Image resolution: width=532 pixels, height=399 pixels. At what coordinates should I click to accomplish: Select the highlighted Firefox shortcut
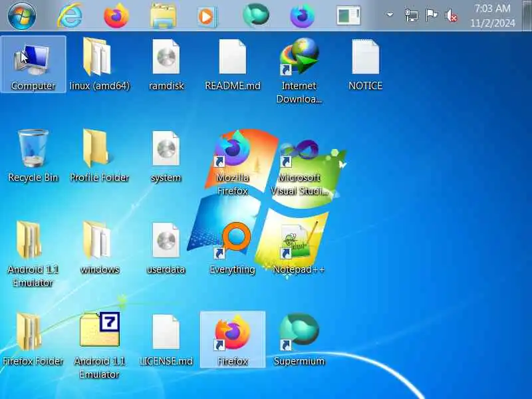[232, 339]
